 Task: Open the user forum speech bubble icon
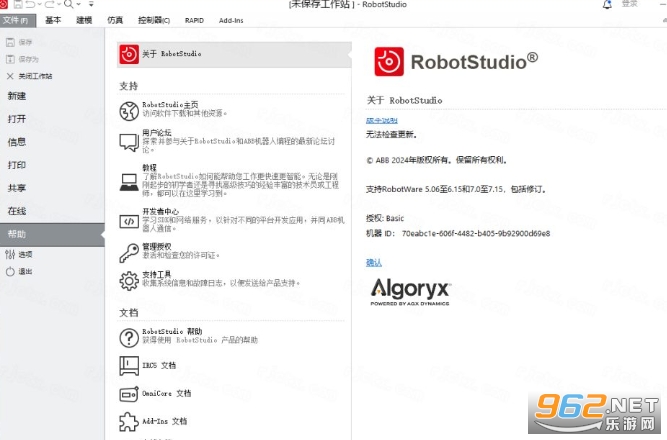(129, 142)
